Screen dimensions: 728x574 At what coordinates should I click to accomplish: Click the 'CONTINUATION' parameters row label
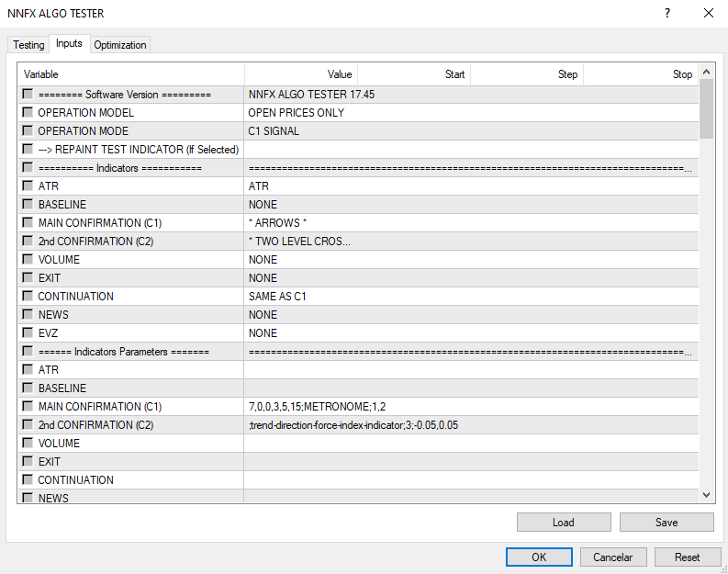pos(75,479)
